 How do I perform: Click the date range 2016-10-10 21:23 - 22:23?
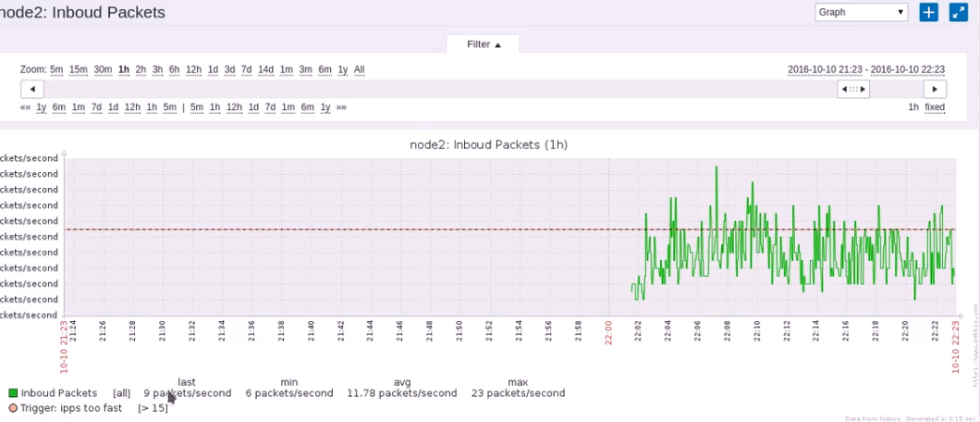[x=866, y=69]
